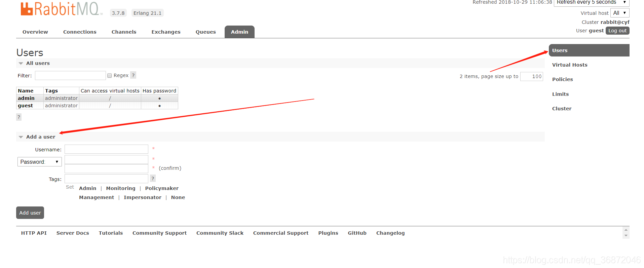Open the refresh interval dropdown
Screen dimensions: 644x268
pyautogui.click(x=592, y=2)
